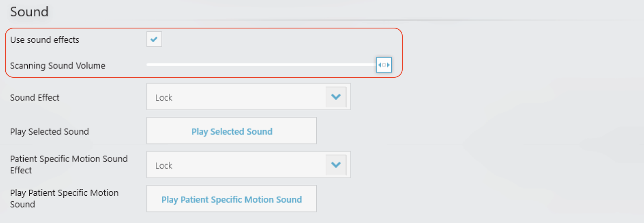The width and height of the screenshot is (644, 223).
Task: Click the right arrow on the volume slider thumb
Action: [x=388, y=65]
